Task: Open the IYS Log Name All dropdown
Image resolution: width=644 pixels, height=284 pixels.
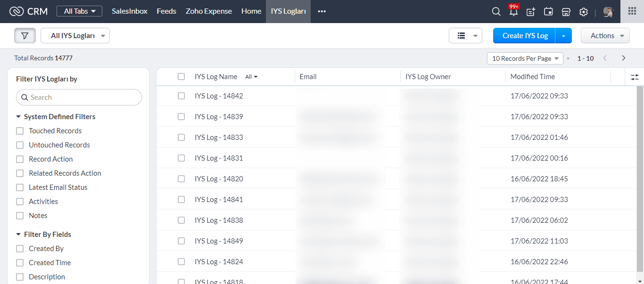Action: [x=252, y=77]
